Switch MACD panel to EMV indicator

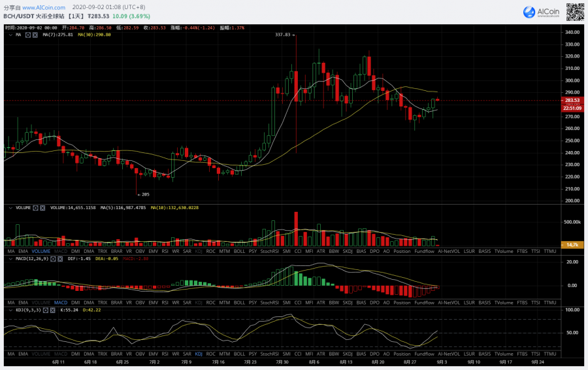click(154, 303)
